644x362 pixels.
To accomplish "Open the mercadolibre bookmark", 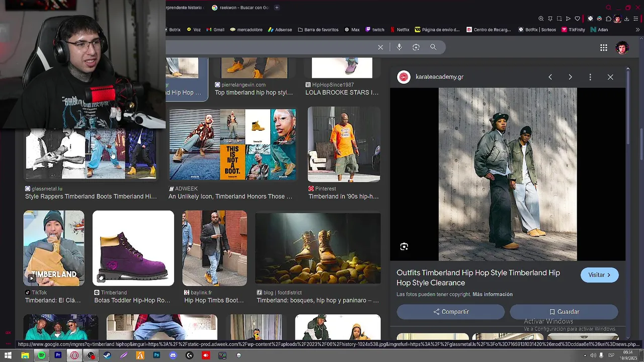I will [x=247, y=30].
